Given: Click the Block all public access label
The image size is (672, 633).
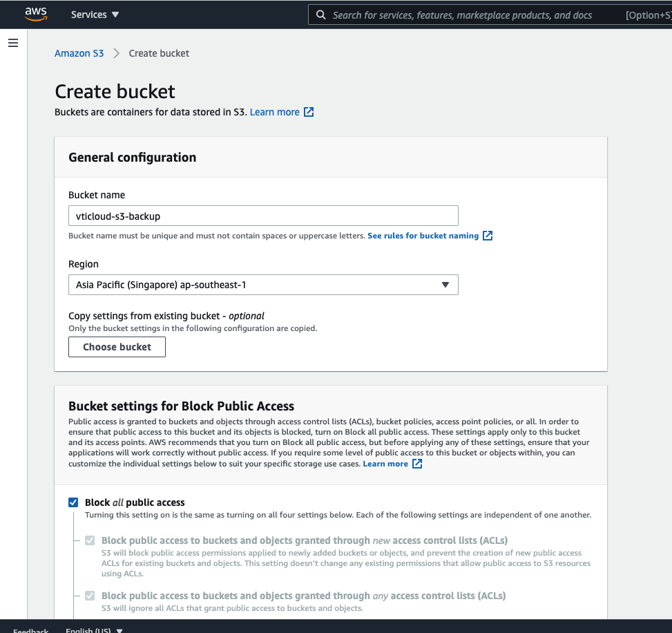Looking at the screenshot, I should [135, 502].
